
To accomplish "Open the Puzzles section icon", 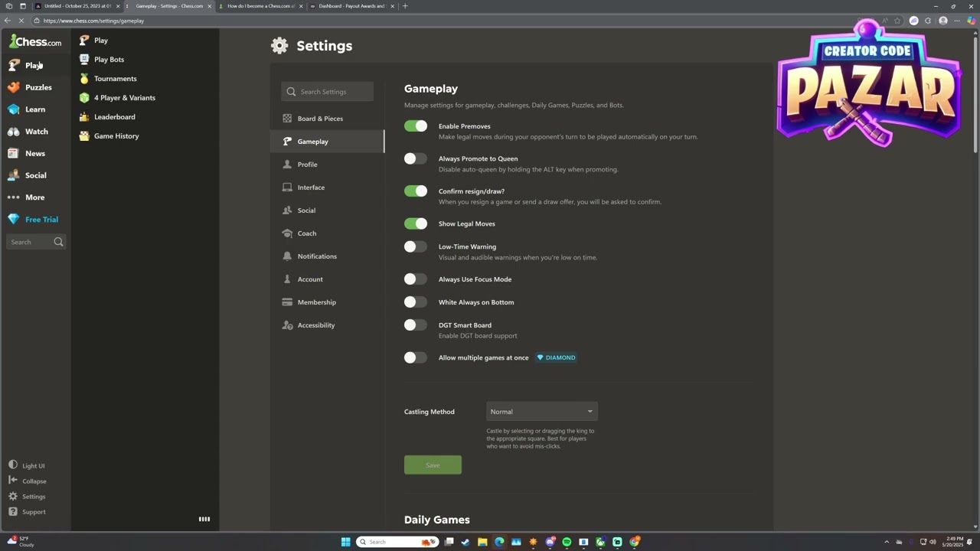I will pyautogui.click(x=14, y=87).
